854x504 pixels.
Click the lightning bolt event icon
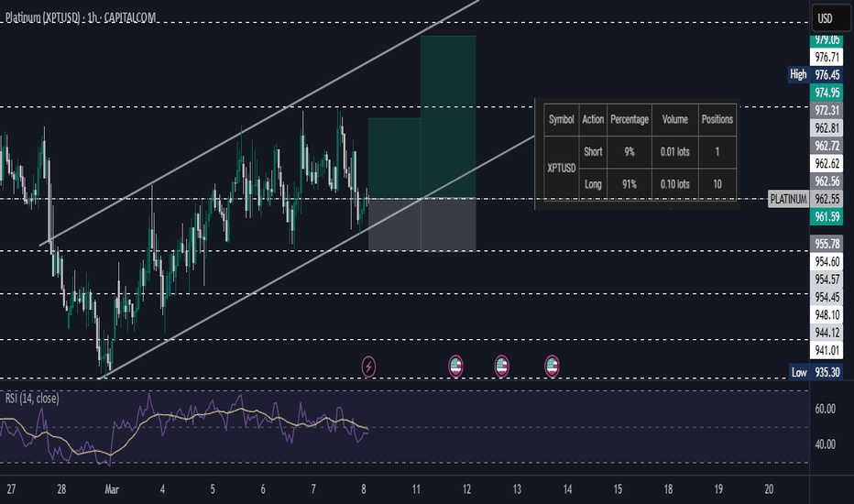pyautogui.click(x=368, y=367)
